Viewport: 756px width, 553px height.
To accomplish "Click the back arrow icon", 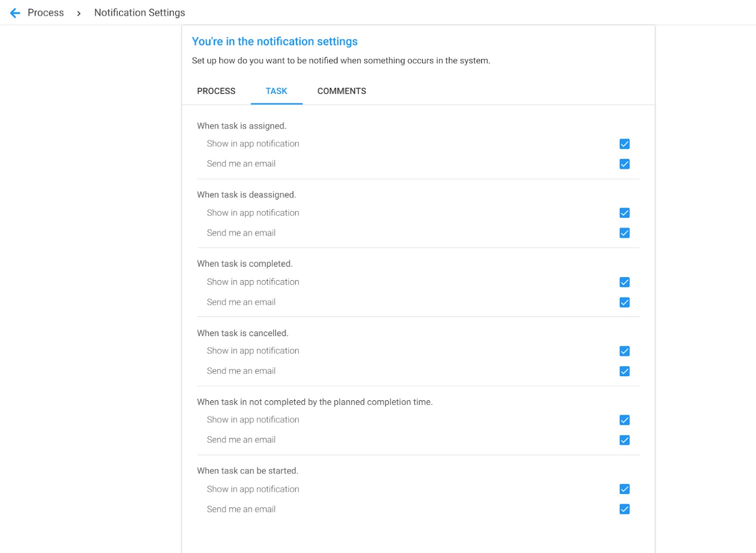I will [x=15, y=13].
